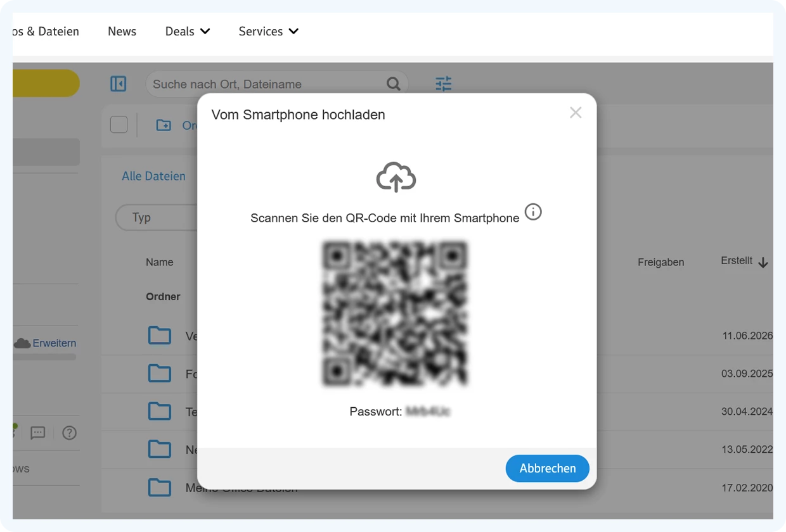This screenshot has height=532, width=786.
Task: Click the blurred Passwort value
Action: point(428,412)
